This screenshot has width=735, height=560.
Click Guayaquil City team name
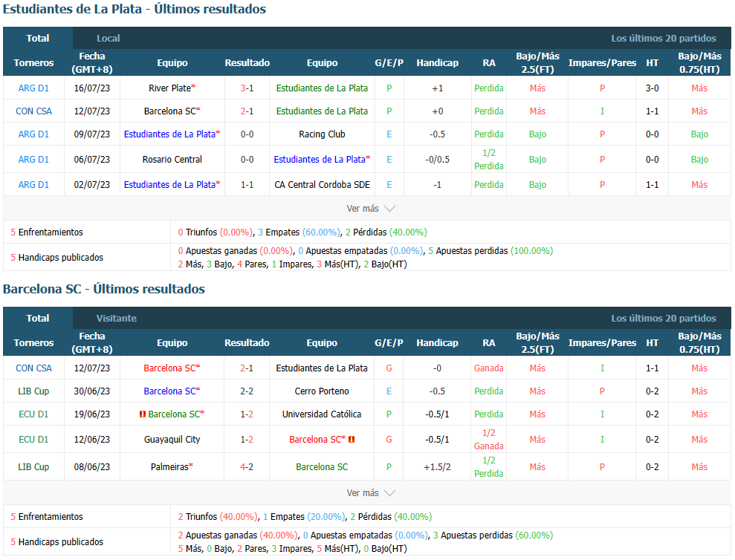coord(172,440)
